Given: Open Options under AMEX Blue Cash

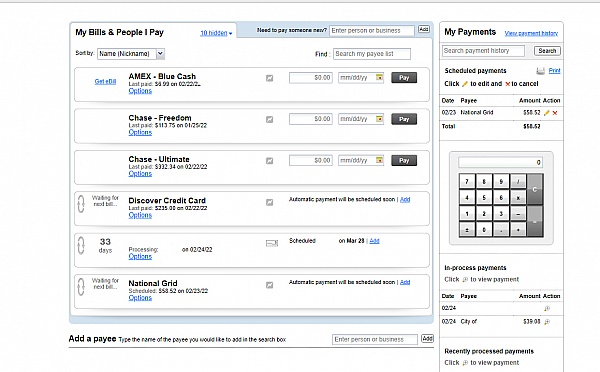Looking at the screenshot, I should (140, 91).
